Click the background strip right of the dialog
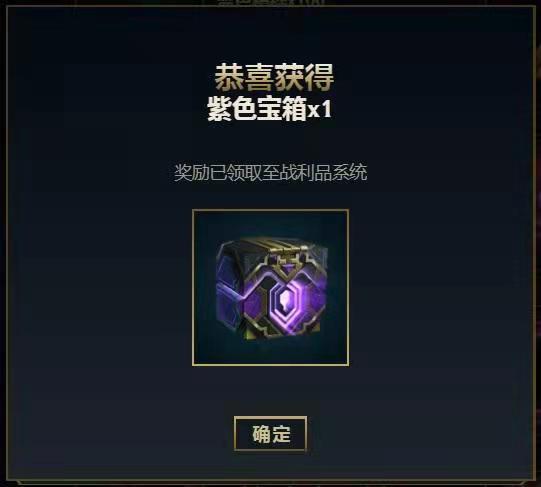Image resolution: width=541 pixels, height=487 pixels. [x=539, y=242]
